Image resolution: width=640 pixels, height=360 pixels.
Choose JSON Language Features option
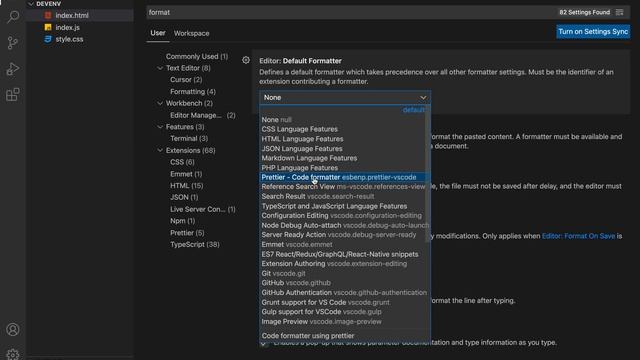(x=343, y=149)
